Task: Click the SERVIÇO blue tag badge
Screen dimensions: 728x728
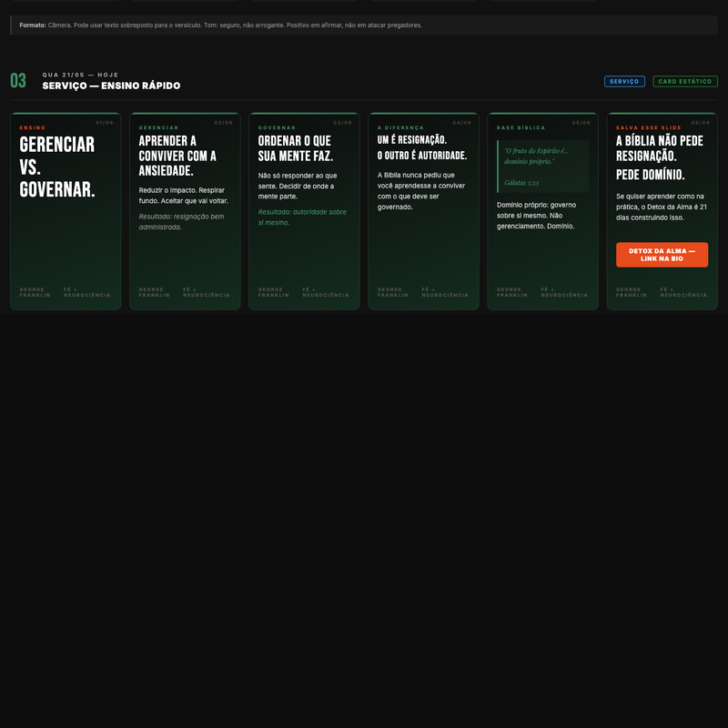Action: [624, 81]
